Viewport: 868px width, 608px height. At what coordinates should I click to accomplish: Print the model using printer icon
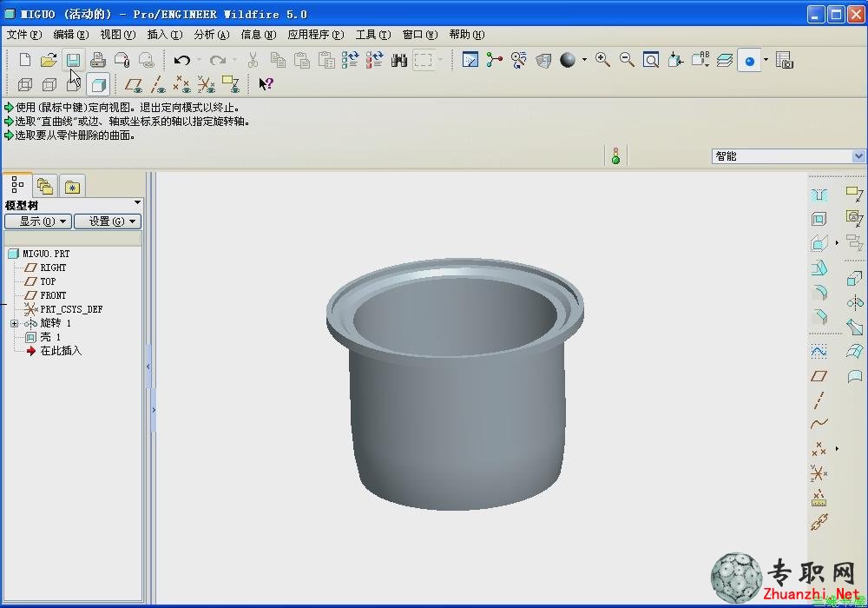click(98, 60)
